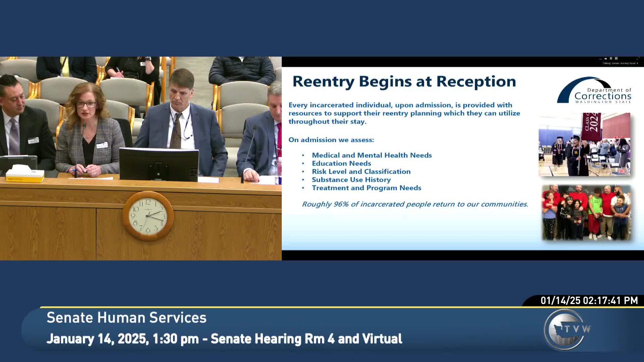Select the single-window view icon

tap(605, 59)
